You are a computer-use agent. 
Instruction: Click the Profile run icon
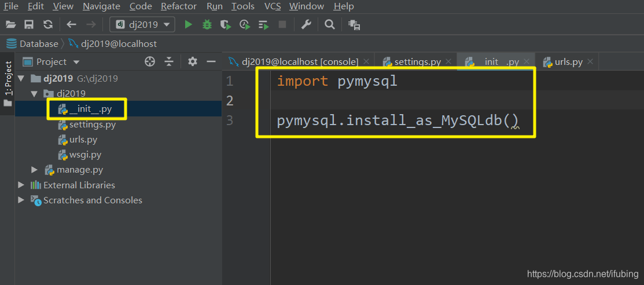(x=245, y=25)
